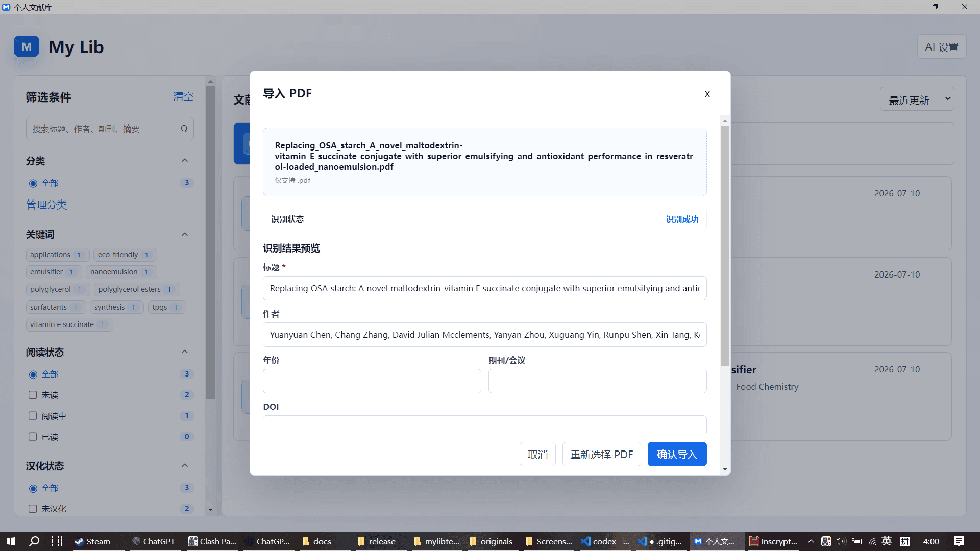Select 全部 radio under 阅读状态
This screenshot has width=980, height=551.
(33, 374)
